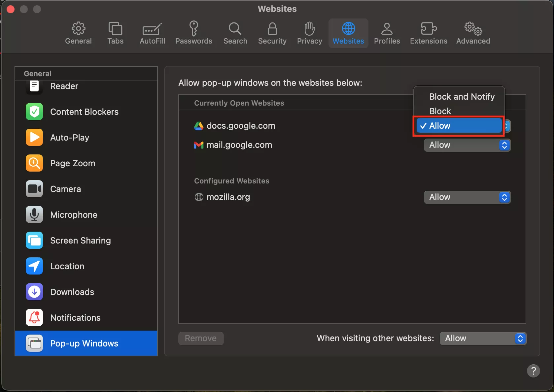
Task: Click the Remove button
Action: point(201,339)
